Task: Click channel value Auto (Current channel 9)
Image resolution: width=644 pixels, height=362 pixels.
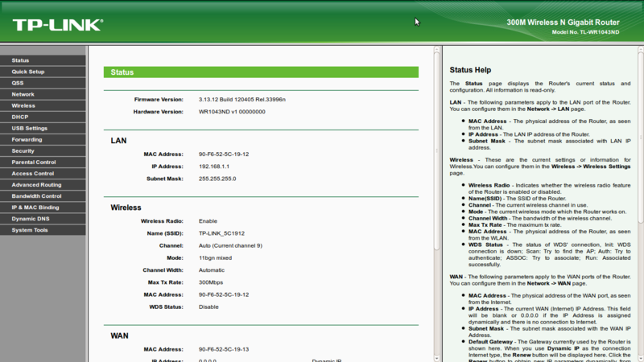Action: coord(230,246)
